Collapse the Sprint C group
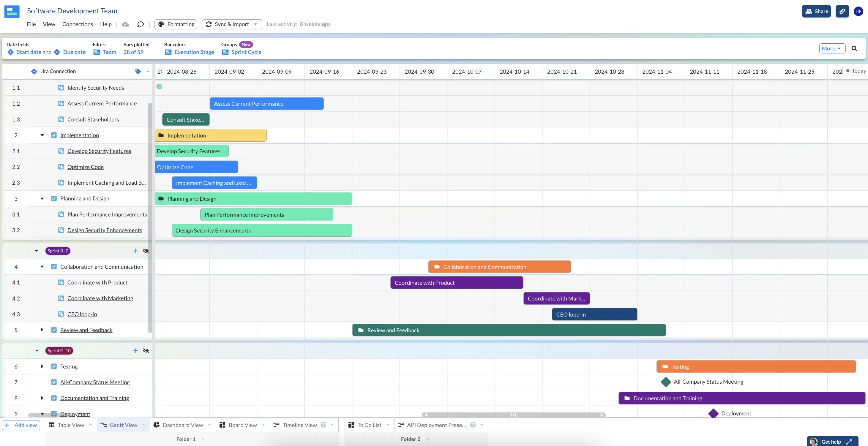This screenshot has width=868, height=446. [x=37, y=351]
